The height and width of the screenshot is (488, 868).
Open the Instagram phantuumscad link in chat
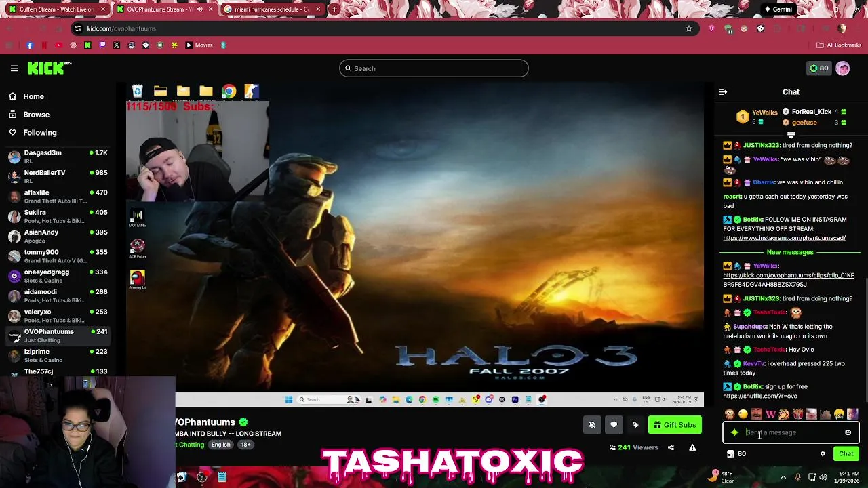point(784,238)
